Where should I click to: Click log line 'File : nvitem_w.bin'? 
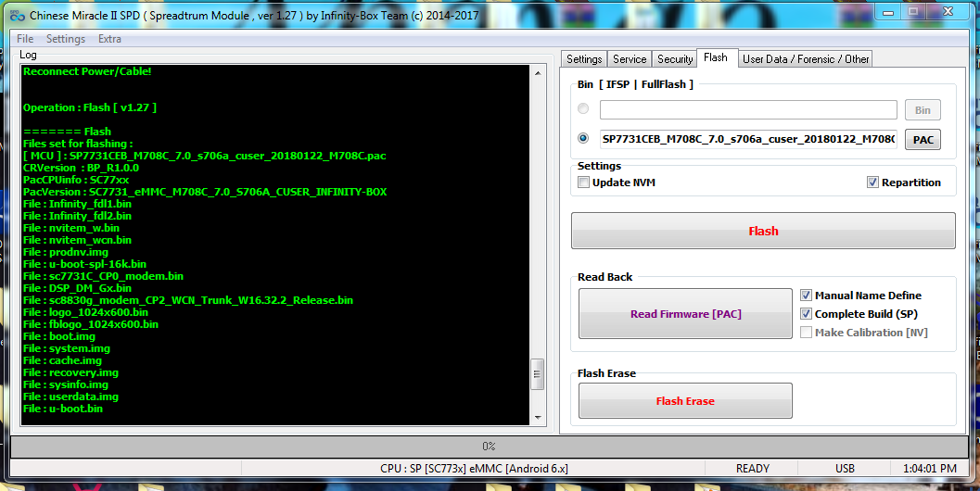coord(71,228)
